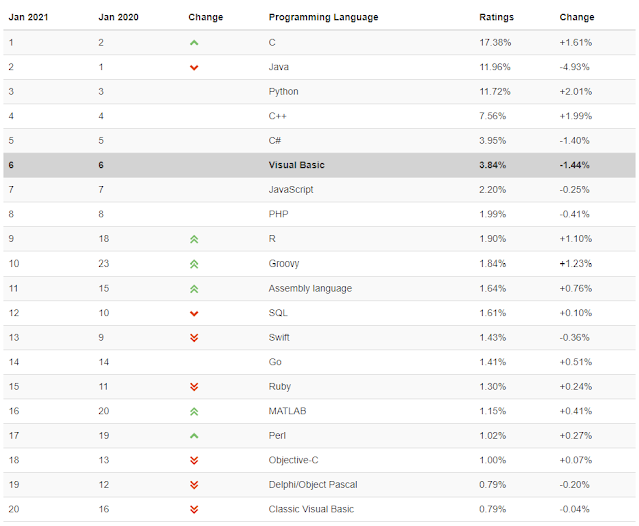Click the JavaScript language entry

tap(292, 190)
